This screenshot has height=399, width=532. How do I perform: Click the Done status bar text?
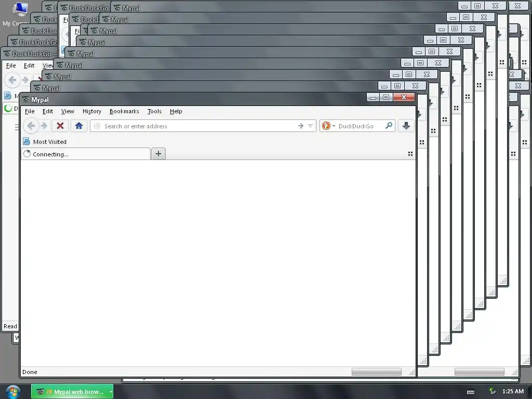(30, 372)
